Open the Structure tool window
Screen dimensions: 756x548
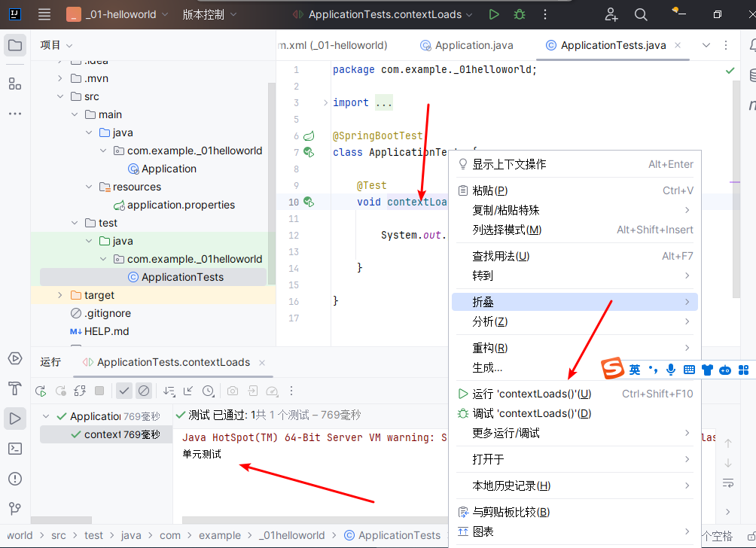15,84
